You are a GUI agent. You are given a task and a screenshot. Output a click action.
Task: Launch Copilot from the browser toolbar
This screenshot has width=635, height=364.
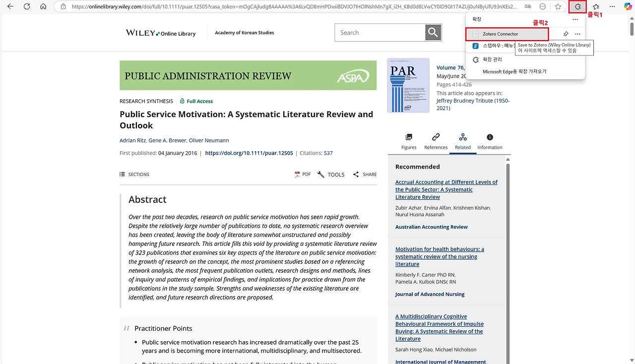628,6
